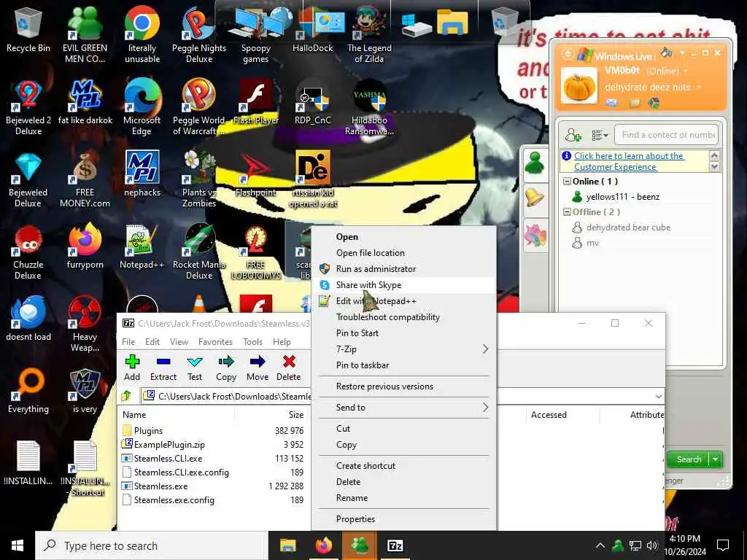This screenshot has width=747, height=560.
Task: Select ExamplePlugin.zip in the file list
Action: point(169,445)
